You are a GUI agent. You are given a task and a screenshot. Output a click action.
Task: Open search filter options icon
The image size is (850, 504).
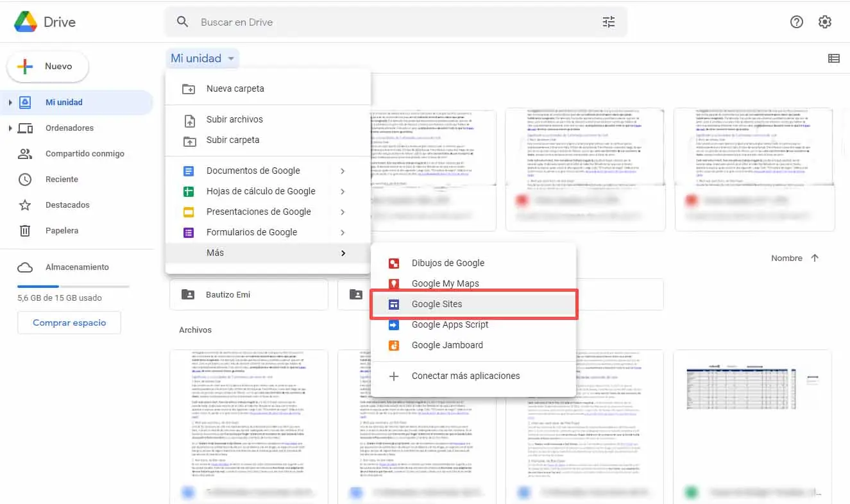[609, 22]
